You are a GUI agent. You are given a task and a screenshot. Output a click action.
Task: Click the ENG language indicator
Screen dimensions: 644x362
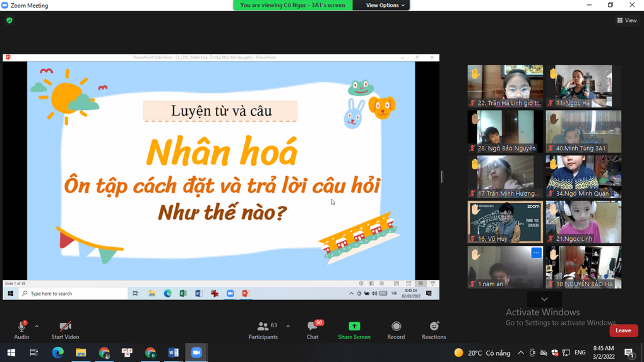tap(580, 353)
